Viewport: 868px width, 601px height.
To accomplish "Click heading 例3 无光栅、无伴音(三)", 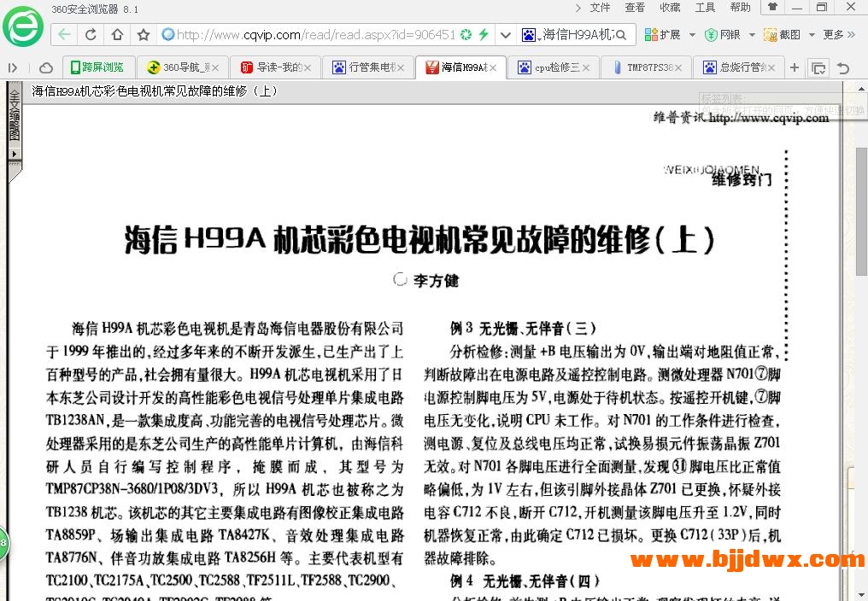I will coord(523,328).
